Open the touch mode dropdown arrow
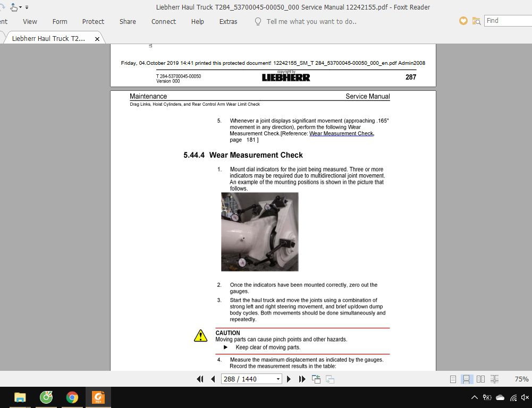 point(20,7)
